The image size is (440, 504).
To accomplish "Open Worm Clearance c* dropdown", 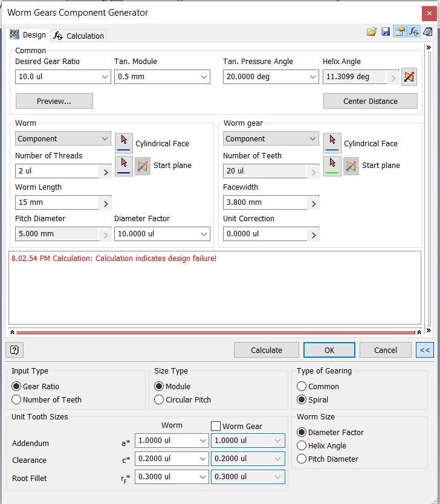I will (202, 459).
